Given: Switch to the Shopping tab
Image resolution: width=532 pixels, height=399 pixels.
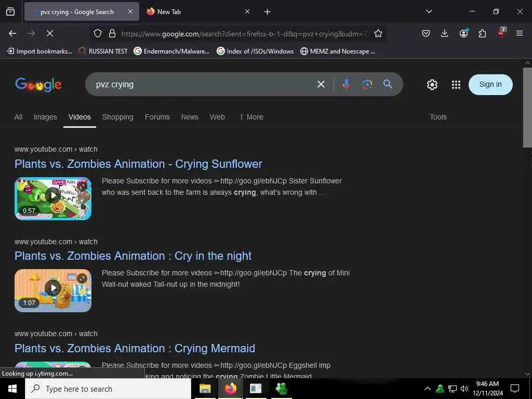Looking at the screenshot, I should point(118,117).
